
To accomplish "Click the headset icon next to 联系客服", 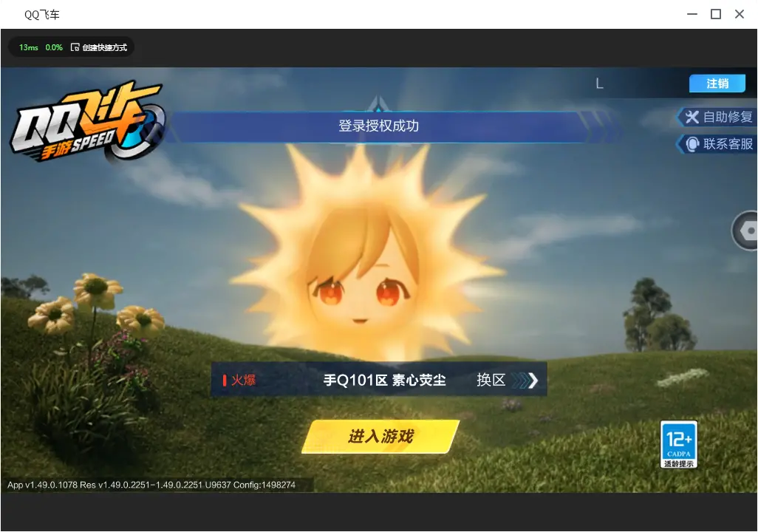I will pos(693,144).
